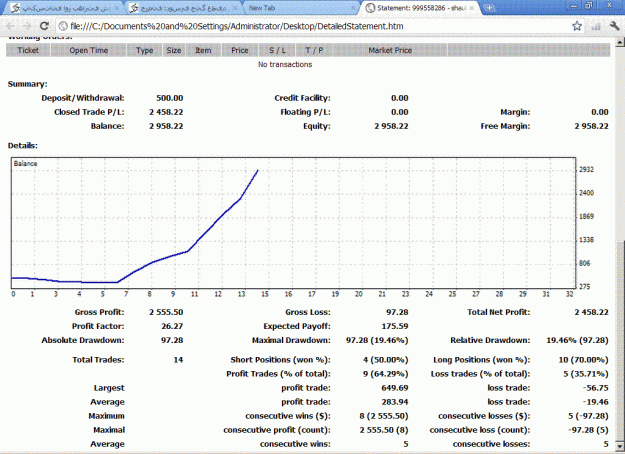Click the Absolute Drawdown: label
Viewport: 625px width, 454px height.
tap(83, 340)
